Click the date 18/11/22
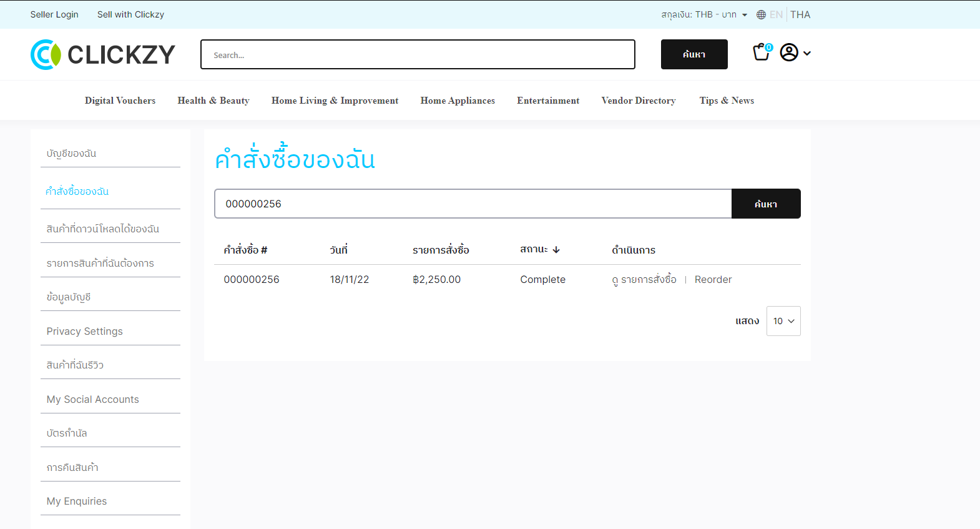 click(x=350, y=279)
